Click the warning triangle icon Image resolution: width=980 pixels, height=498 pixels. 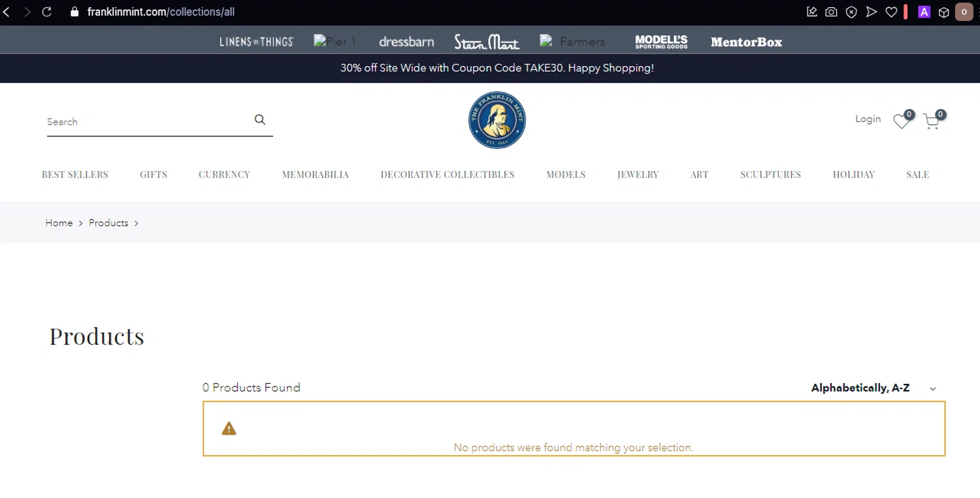coord(229,428)
